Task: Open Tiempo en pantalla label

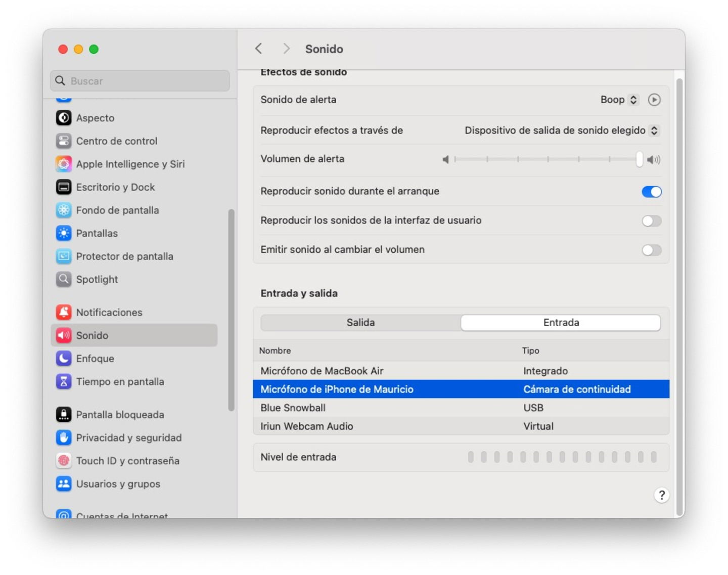Action: coord(120,382)
